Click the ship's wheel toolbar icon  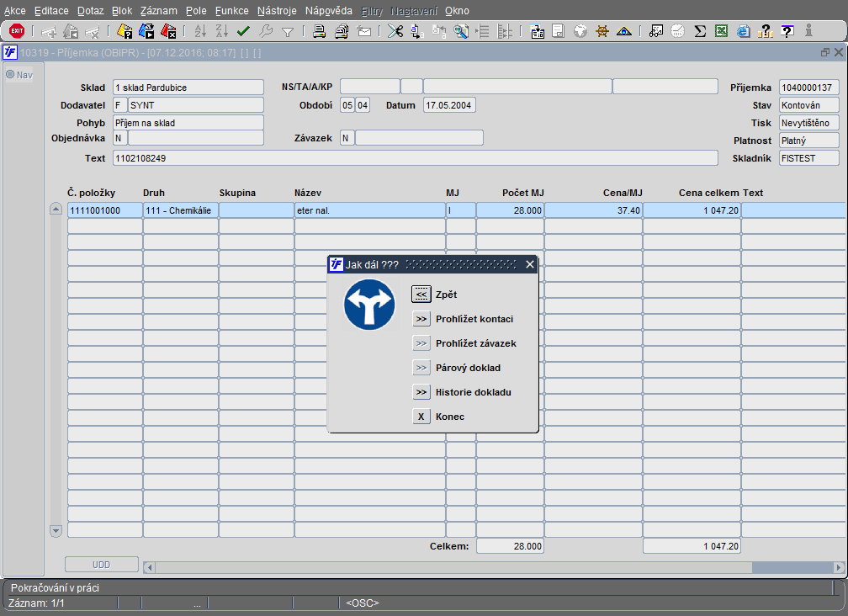click(602, 31)
